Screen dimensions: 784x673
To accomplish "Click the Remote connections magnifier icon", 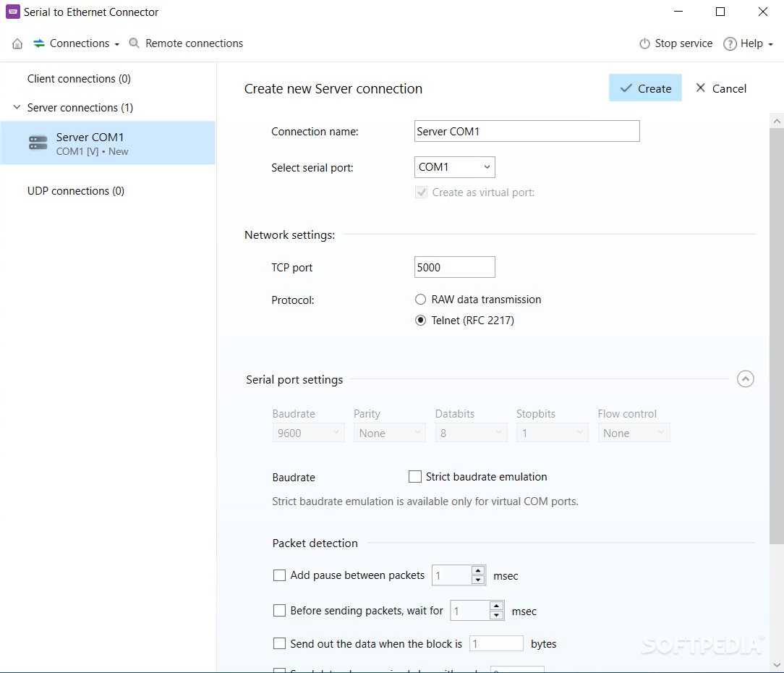I will coord(134,43).
